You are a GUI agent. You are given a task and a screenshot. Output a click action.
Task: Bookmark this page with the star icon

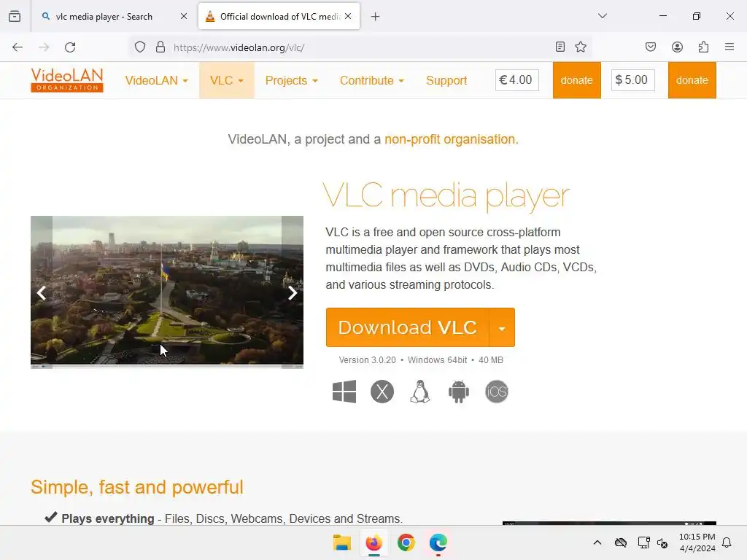580,47
